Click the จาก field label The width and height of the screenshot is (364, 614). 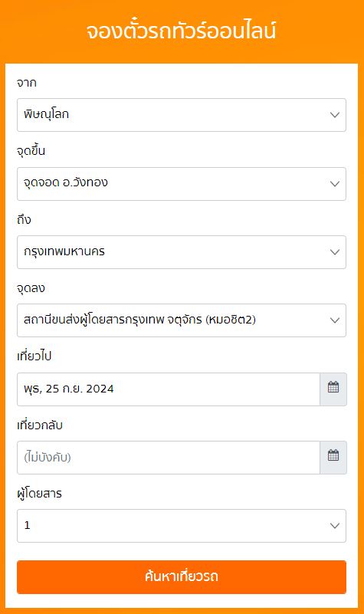click(27, 83)
